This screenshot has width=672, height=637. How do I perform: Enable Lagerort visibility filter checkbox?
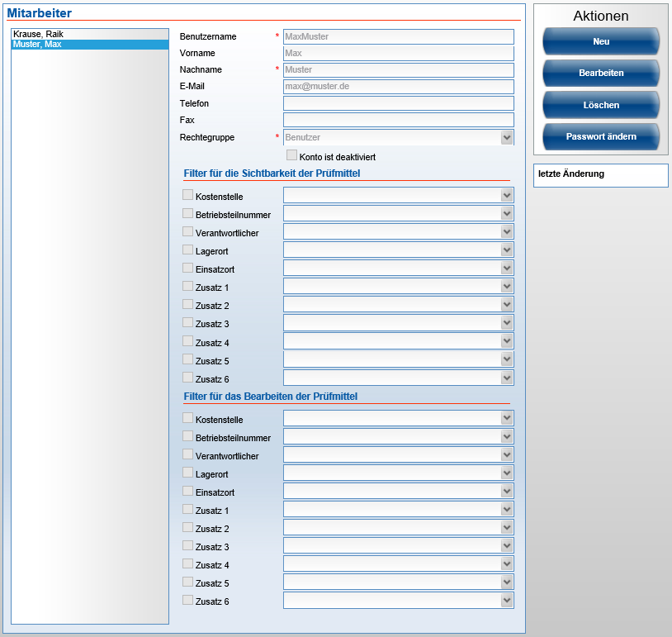coord(187,250)
